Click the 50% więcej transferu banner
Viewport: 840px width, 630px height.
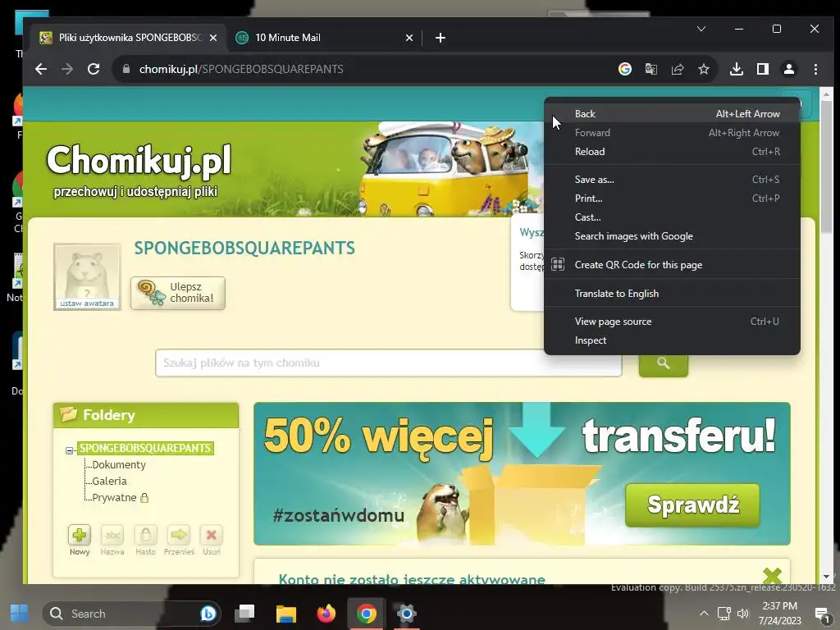tap(522, 473)
